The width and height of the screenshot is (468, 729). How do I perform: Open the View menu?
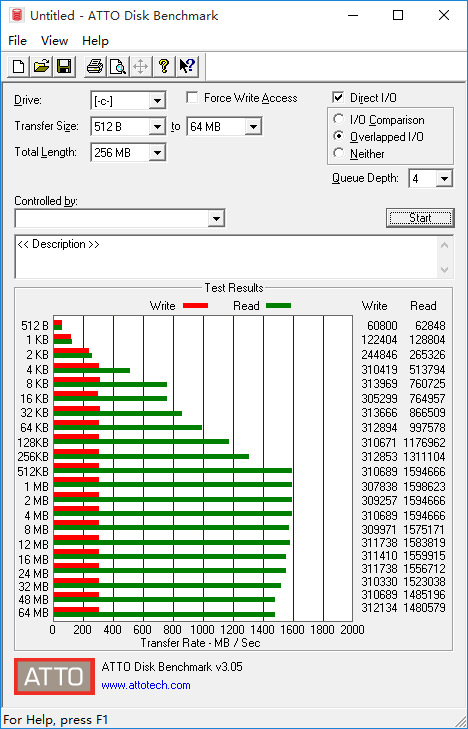(x=54, y=41)
